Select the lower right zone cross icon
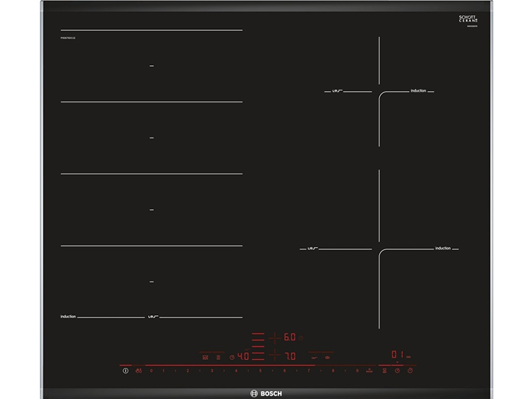 tap(273, 356)
